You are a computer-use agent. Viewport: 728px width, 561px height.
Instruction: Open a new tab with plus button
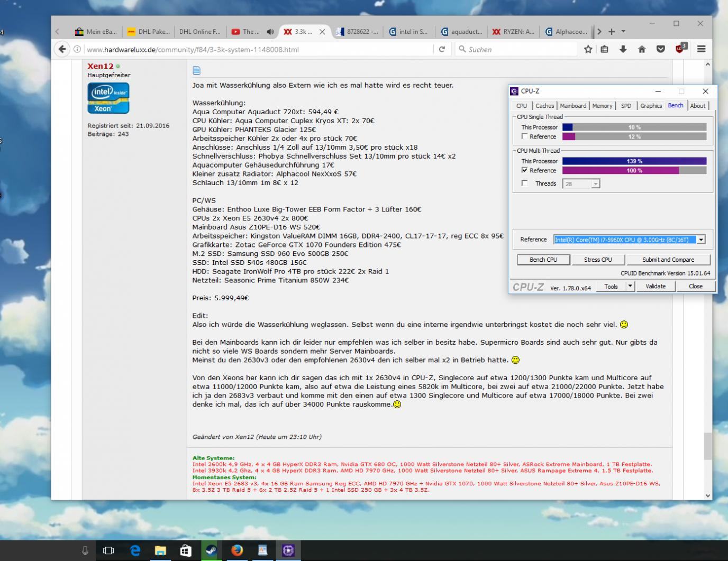click(612, 32)
